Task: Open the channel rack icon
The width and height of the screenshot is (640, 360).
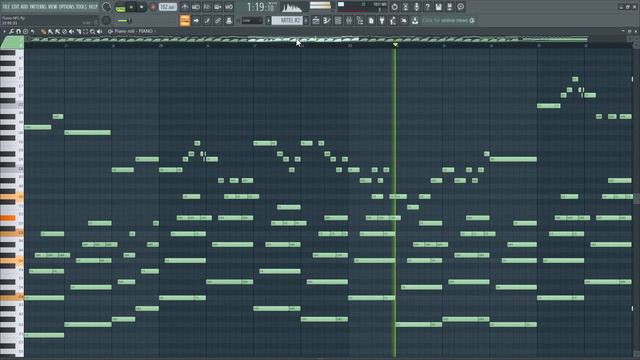Action: pyautogui.click(x=338, y=20)
